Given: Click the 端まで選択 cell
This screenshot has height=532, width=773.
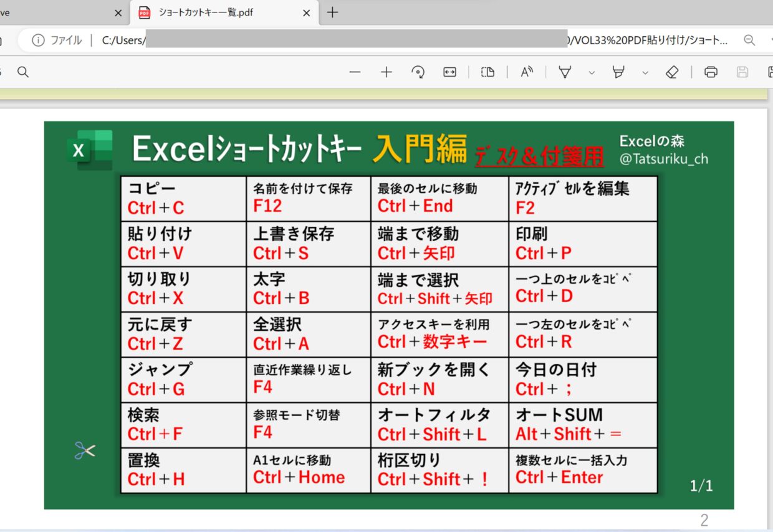Looking at the screenshot, I should (440, 289).
